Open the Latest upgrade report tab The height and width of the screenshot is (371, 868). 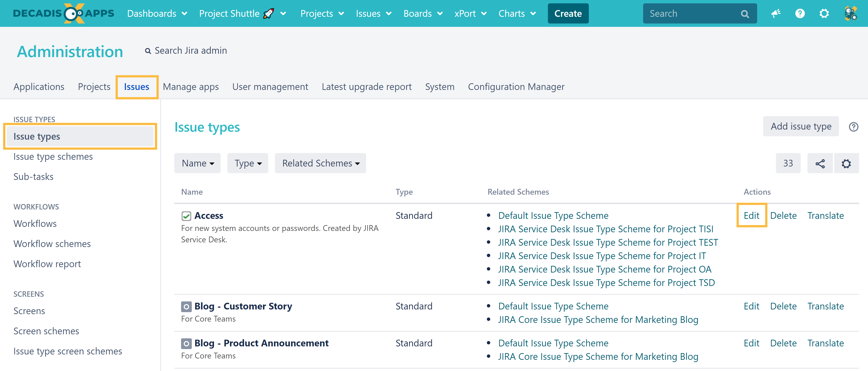pyautogui.click(x=367, y=87)
